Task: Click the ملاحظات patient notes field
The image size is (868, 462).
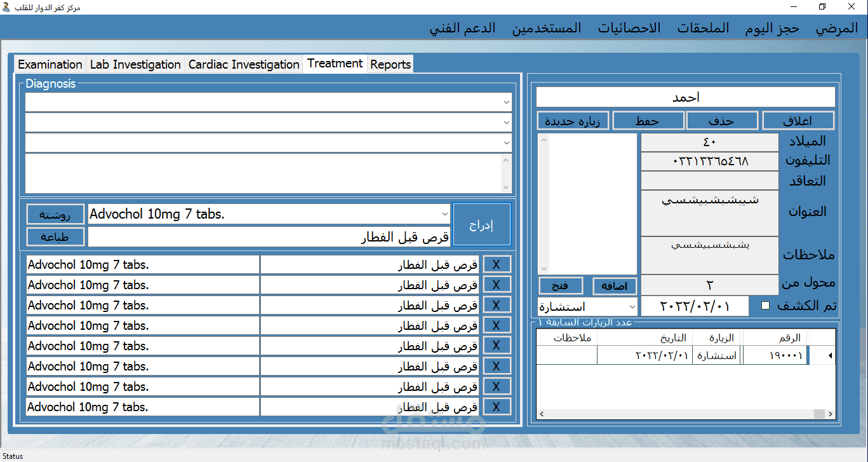Action: (710, 255)
